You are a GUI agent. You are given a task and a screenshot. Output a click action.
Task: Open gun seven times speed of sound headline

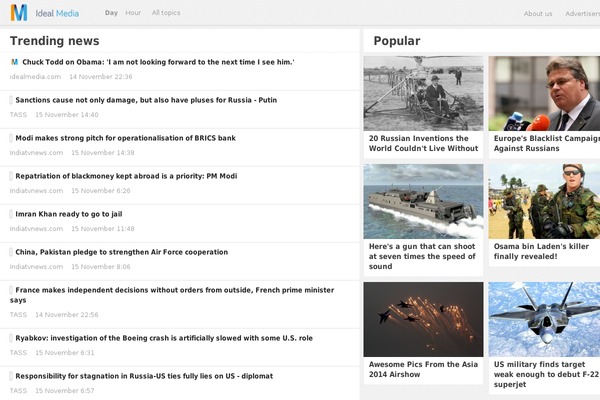point(422,256)
